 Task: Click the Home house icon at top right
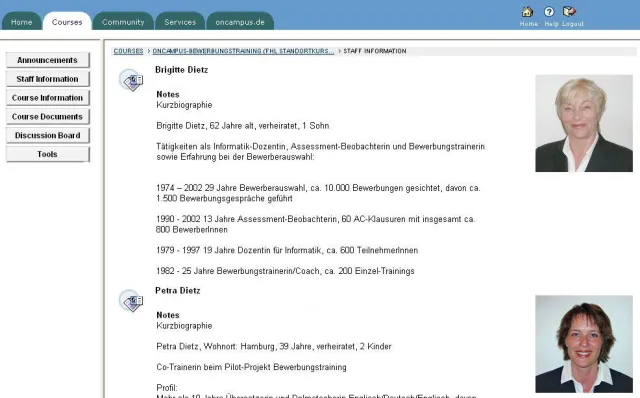[x=527, y=12]
